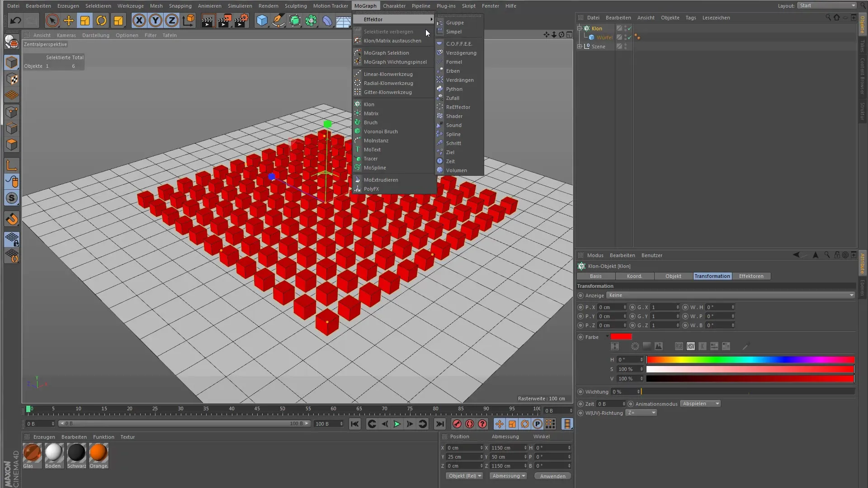Toggle the Anzeige animation circle
This screenshot has width=868, height=488.
tap(580, 296)
